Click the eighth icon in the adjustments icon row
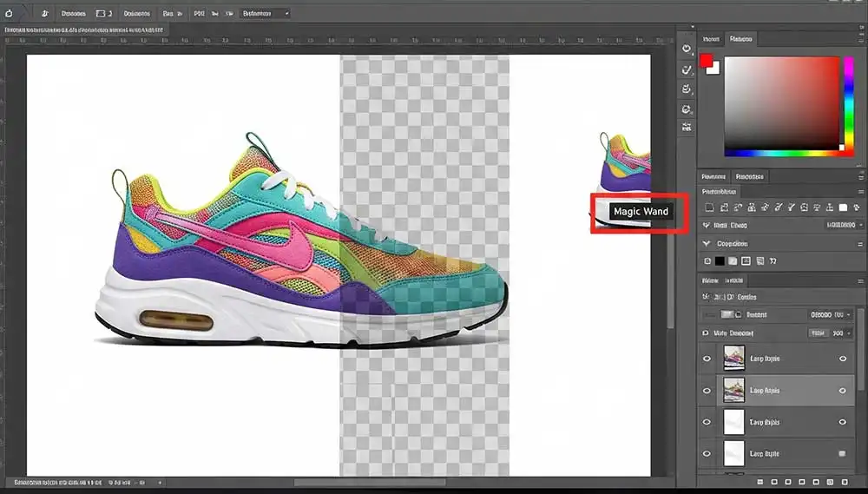Image resolution: width=868 pixels, height=494 pixels. 805,207
